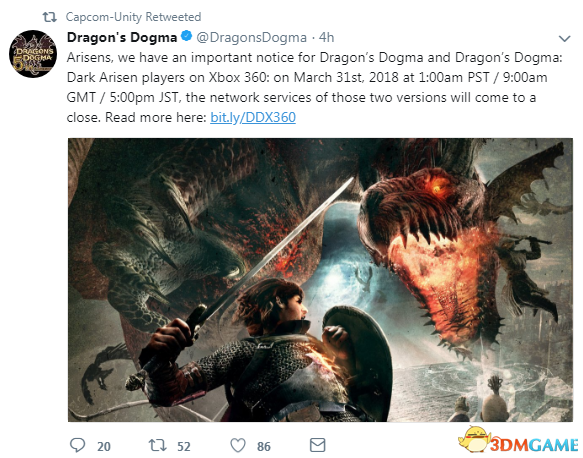Expand the tweet options chevron

tap(564, 38)
